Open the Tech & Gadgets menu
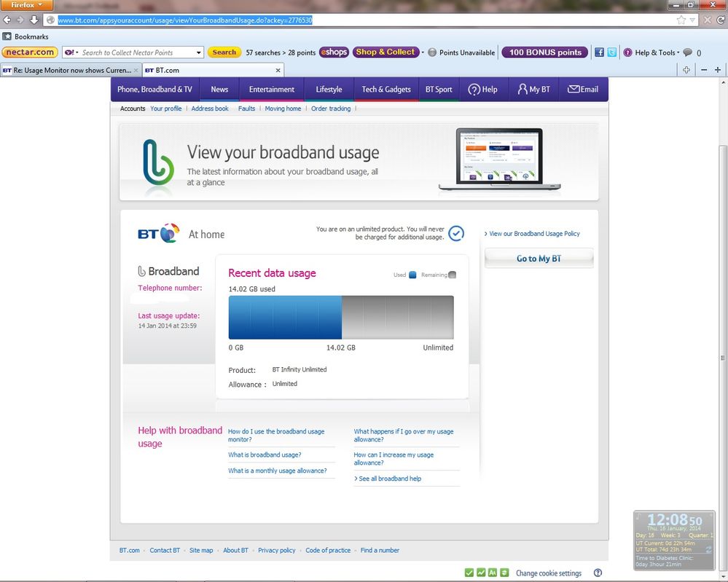 (x=386, y=89)
